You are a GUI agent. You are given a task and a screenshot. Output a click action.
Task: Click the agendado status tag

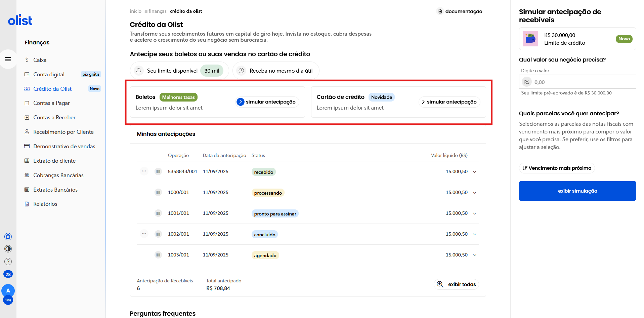point(265,255)
